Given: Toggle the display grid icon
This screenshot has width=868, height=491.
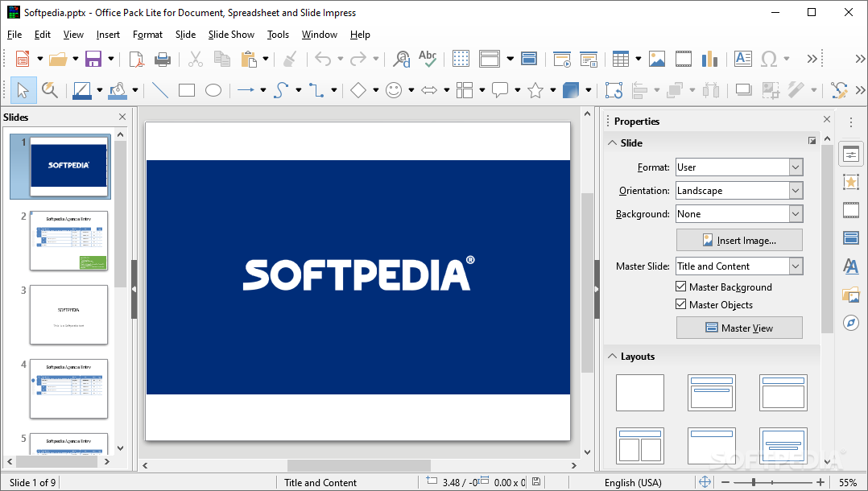Looking at the screenshot, I should pos(461,59).
